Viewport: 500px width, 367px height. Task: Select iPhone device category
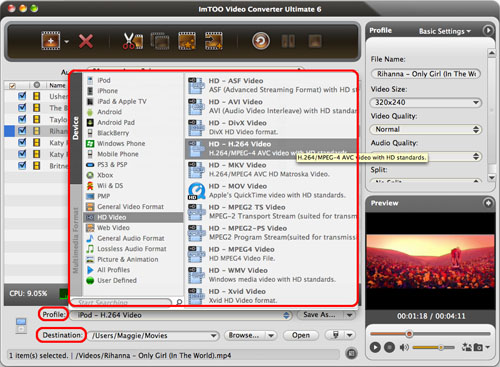133,91
